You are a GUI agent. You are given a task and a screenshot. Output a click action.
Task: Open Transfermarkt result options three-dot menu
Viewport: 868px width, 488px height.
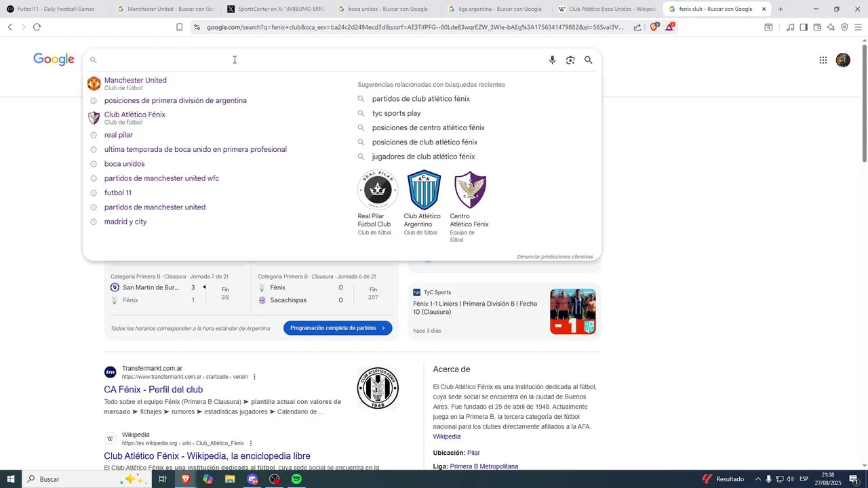[x=255, y=377]
